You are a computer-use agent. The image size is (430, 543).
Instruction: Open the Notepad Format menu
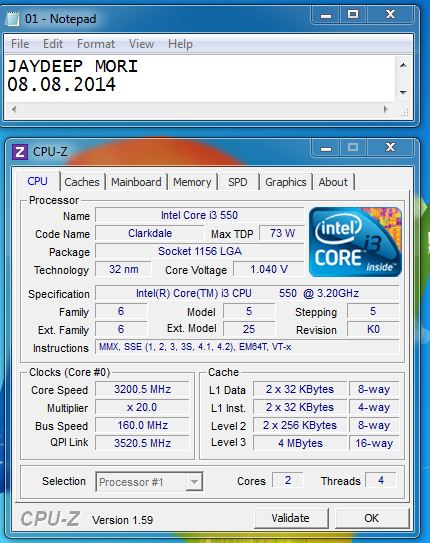(x=96, y=44)
